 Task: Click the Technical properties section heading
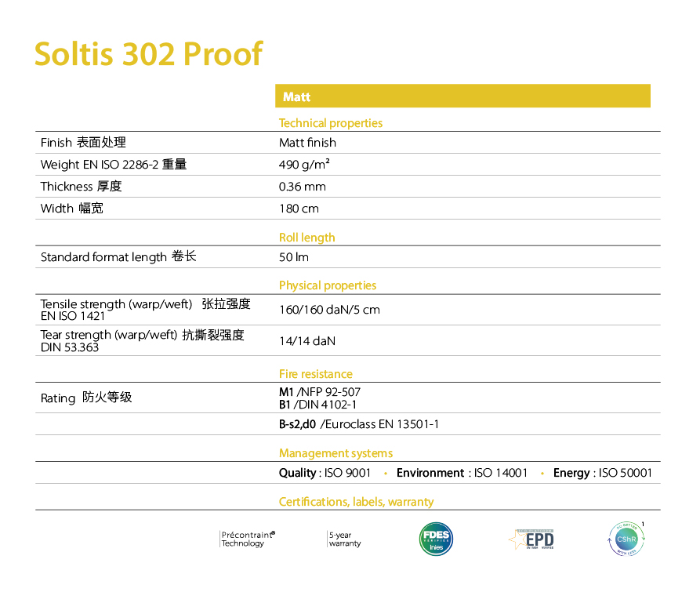click(331, 123)
